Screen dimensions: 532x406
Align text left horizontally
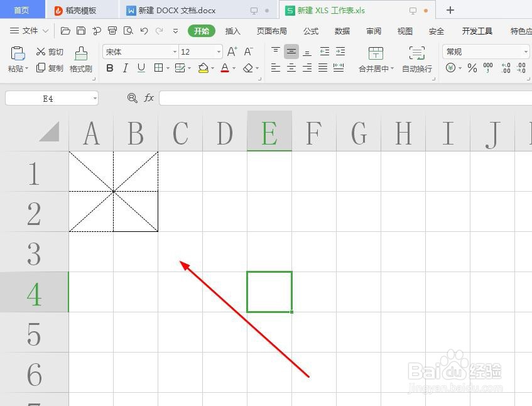276,67
